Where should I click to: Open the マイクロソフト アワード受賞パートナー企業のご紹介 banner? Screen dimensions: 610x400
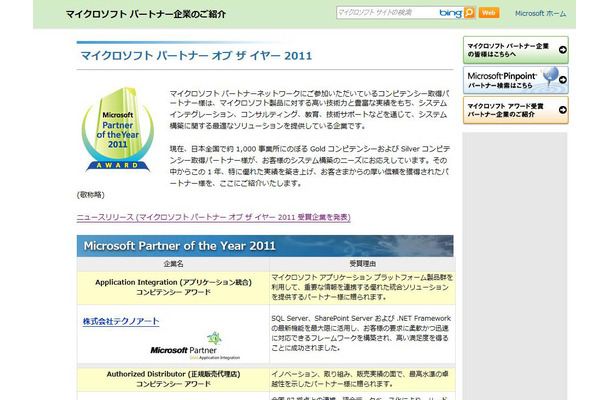pos(515,110)
